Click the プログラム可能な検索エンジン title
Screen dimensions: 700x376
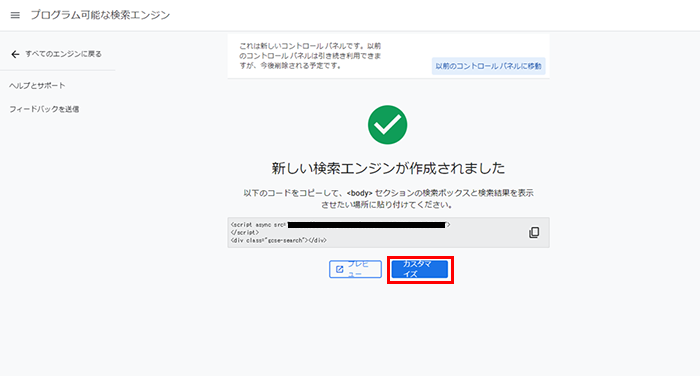tap(100, 15)
